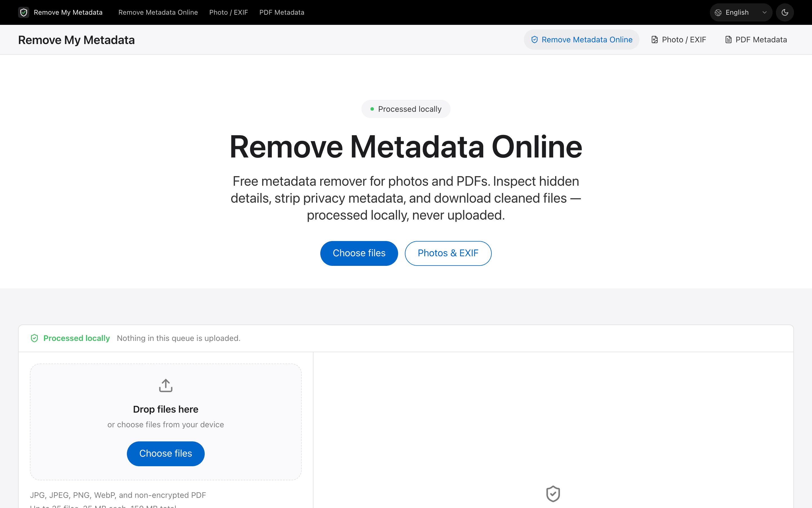Click the Remove Metadata Online main headline
Screen dimensions: 812x508
click(x=406, y=147)
